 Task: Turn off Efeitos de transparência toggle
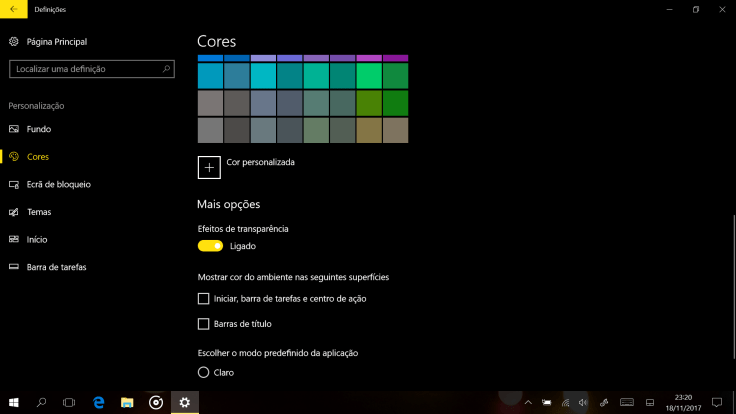(x=210, y=246)
